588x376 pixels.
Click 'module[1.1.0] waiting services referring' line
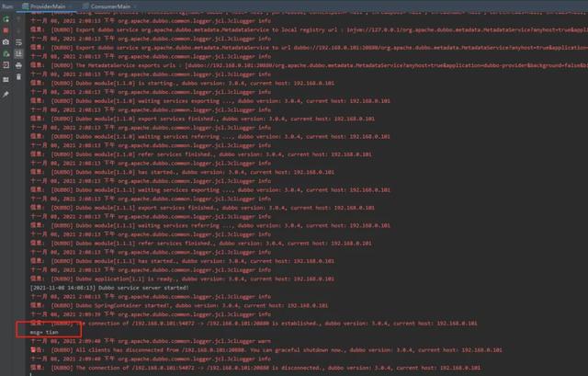tap(210, 136)
